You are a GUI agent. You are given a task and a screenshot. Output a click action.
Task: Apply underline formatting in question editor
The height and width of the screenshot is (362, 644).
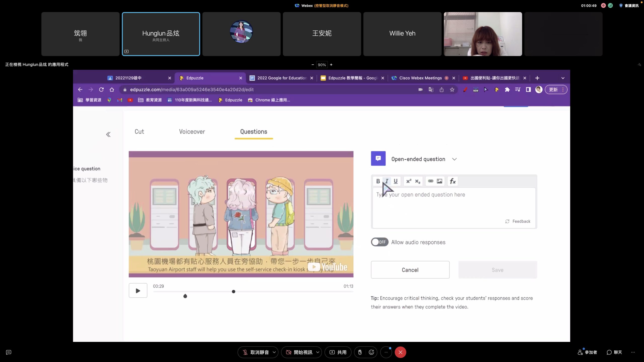pos(395,181)
